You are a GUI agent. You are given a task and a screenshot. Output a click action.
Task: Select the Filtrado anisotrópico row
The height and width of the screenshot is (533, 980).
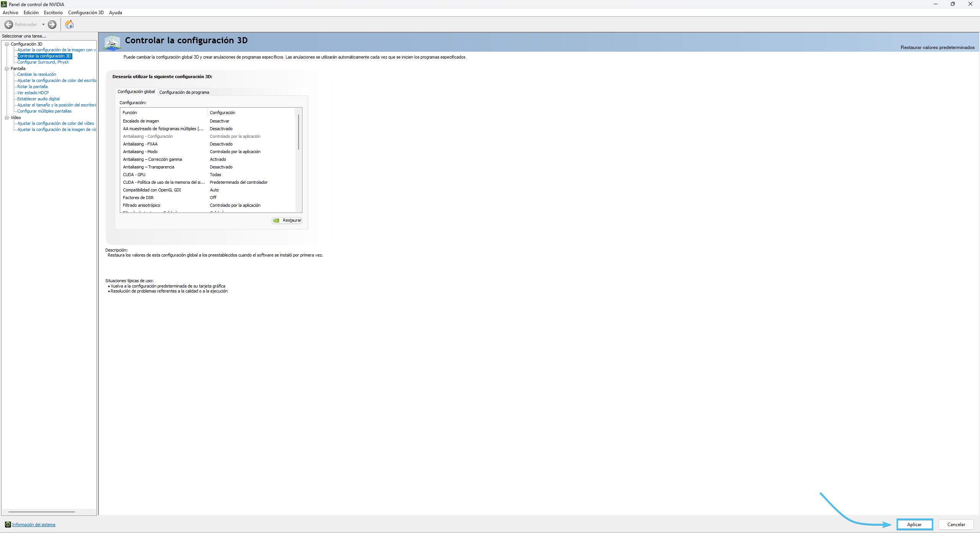click(209, 205)
